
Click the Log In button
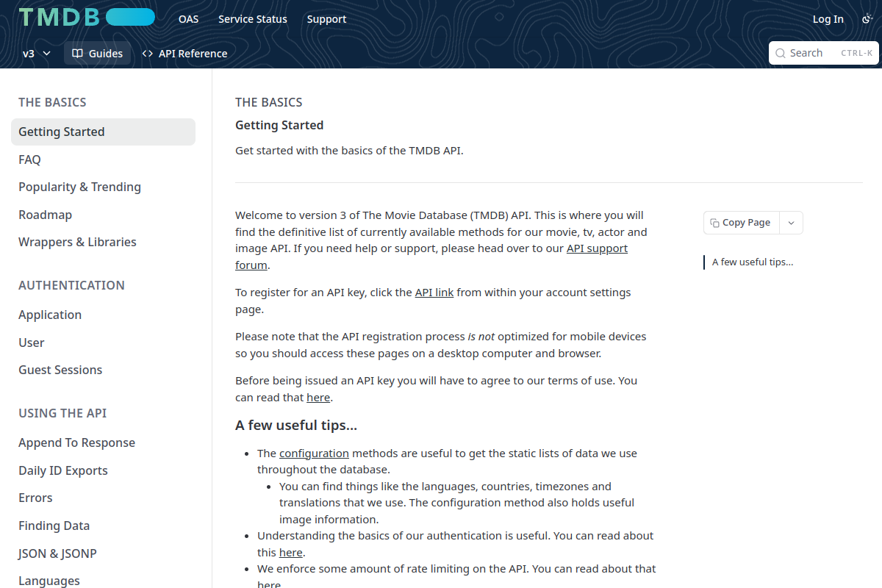828,19
